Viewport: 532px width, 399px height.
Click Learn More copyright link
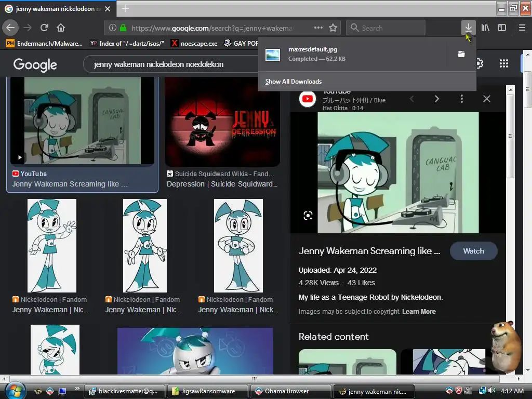click(419, 312)
